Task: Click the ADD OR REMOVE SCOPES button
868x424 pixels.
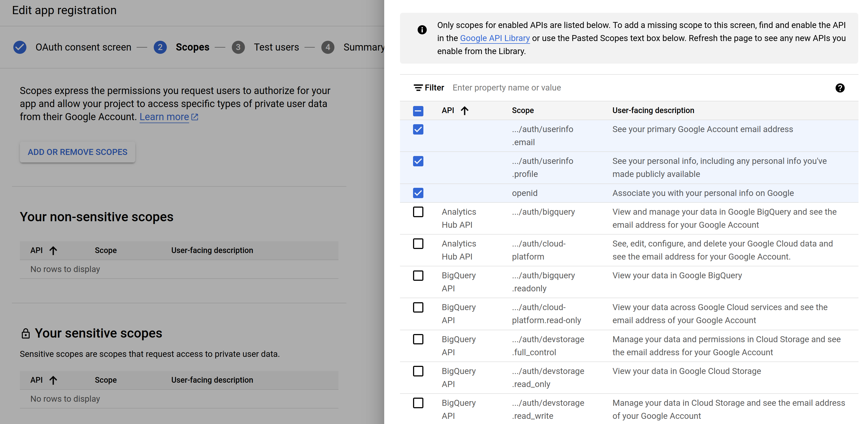Action: 78,152
